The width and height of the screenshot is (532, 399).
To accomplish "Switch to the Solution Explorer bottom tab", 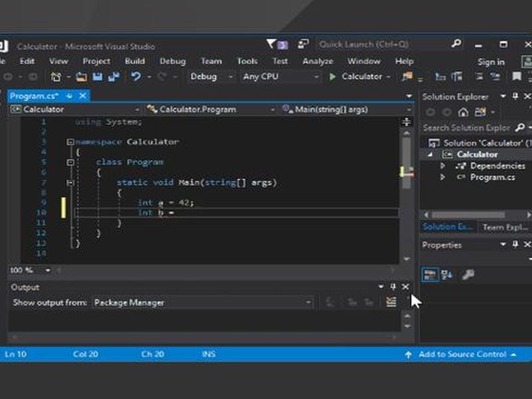I will tap(448, 227).
